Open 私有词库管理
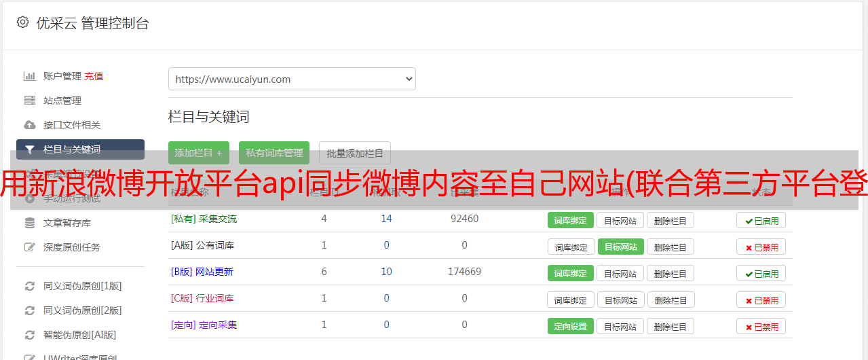The width and height of the screenshot is (868, 360). [273, 153]
